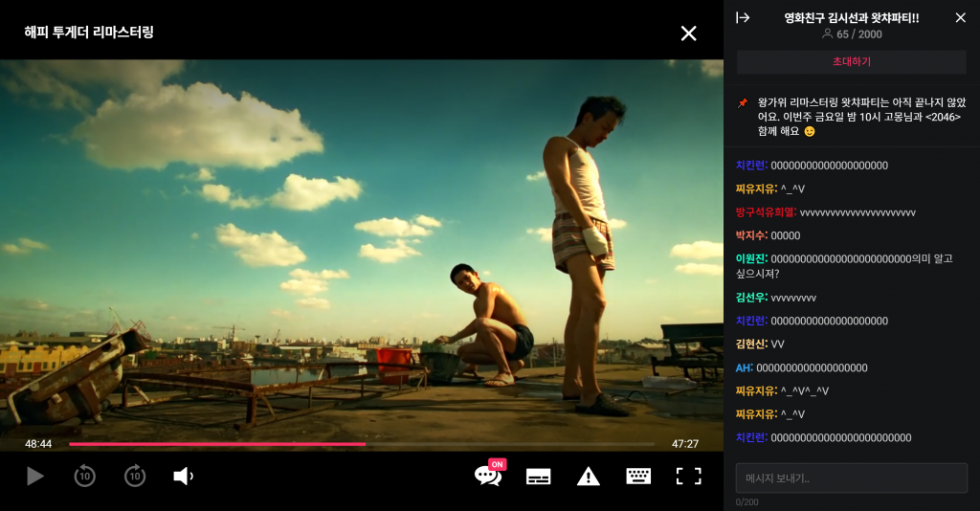
Task: Click username 박지수 in chat
Action: [x=752, y=235]
